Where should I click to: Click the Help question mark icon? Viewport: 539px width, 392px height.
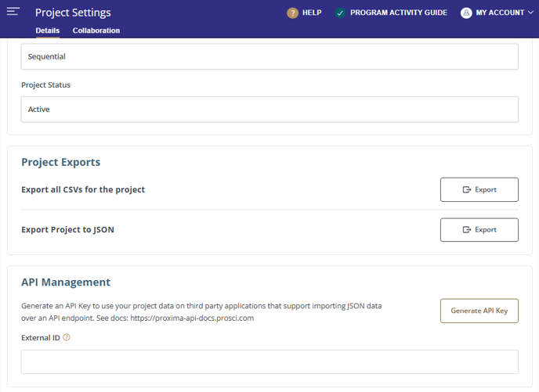click(292, 13)
